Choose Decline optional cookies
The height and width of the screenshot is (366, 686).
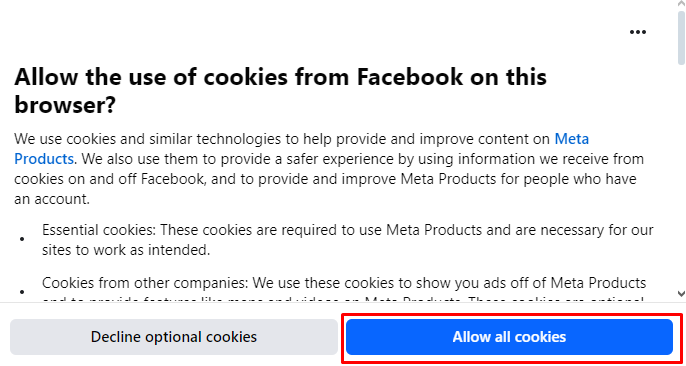[x=174, y=337]
